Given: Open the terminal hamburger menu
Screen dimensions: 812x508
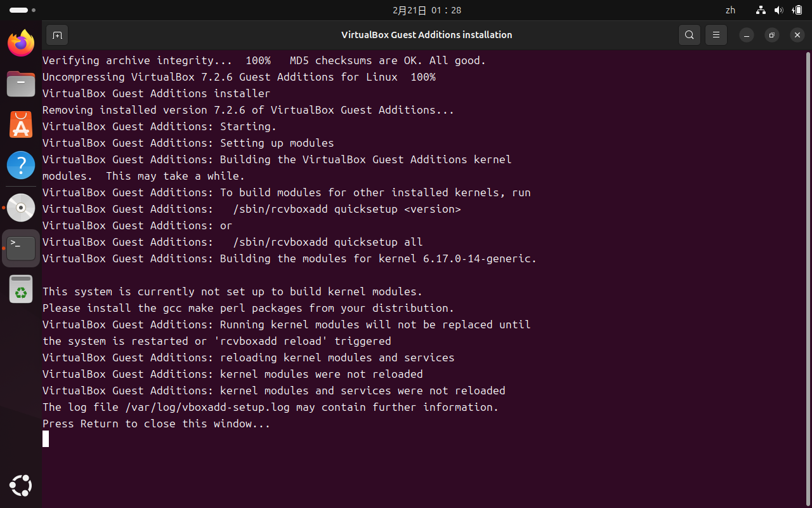Looking at the screenshot, I should pos(716,35).
